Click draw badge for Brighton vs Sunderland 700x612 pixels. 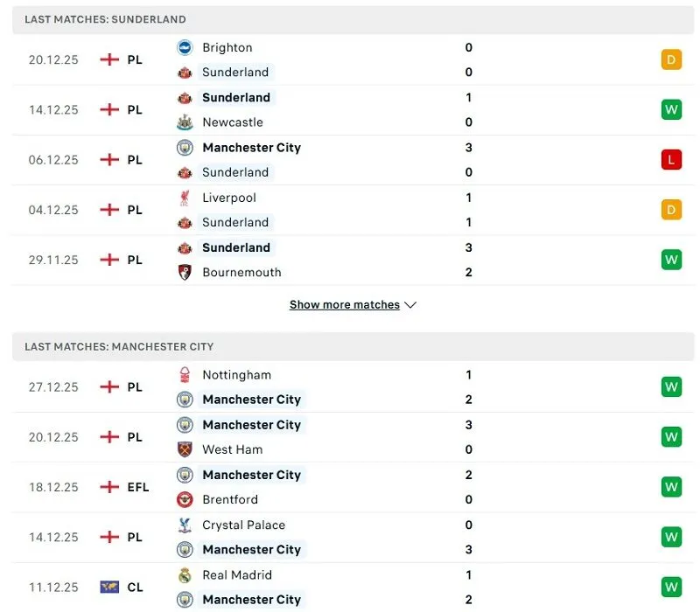point(671,60)
